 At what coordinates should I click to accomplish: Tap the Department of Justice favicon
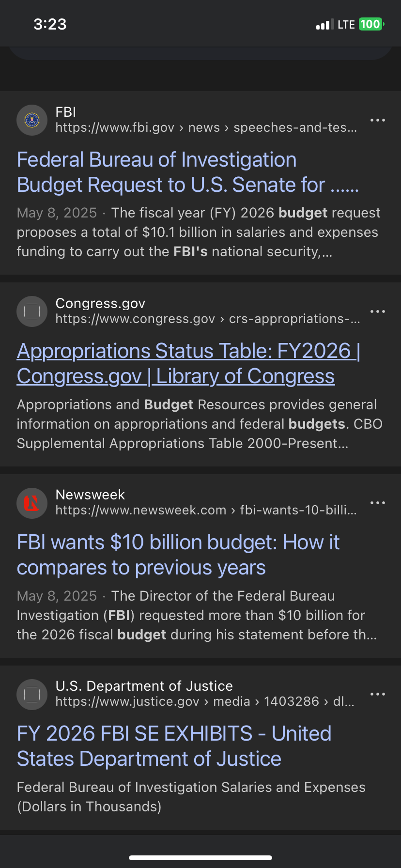(x=32, y=694)
